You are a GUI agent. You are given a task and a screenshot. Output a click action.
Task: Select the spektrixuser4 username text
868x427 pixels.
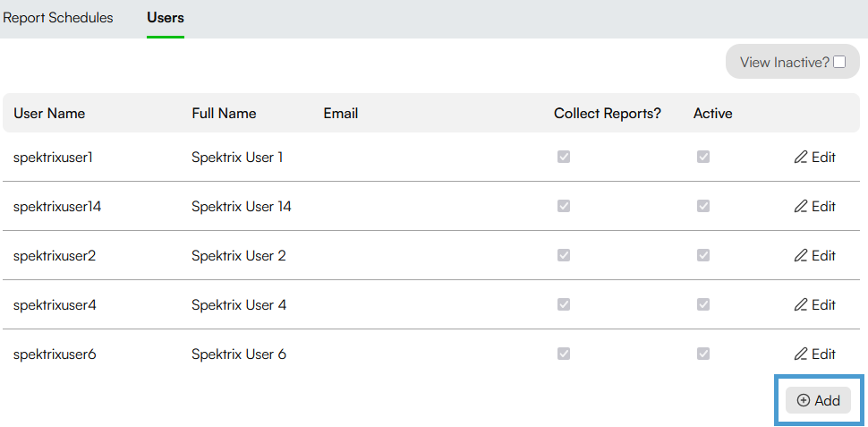(x=55, y=305)
